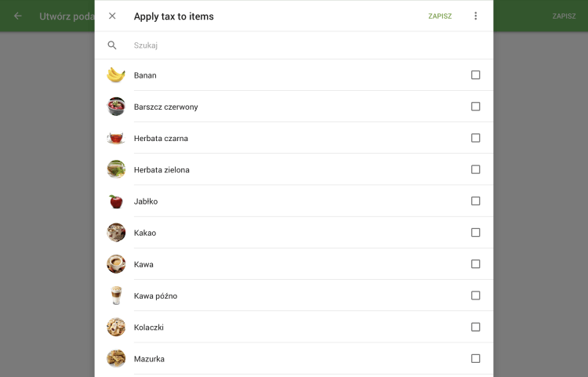This screenshot has width=588, height=377.
Task: Click the background ZAPISZ button at far right
Action: pos(564,16)
